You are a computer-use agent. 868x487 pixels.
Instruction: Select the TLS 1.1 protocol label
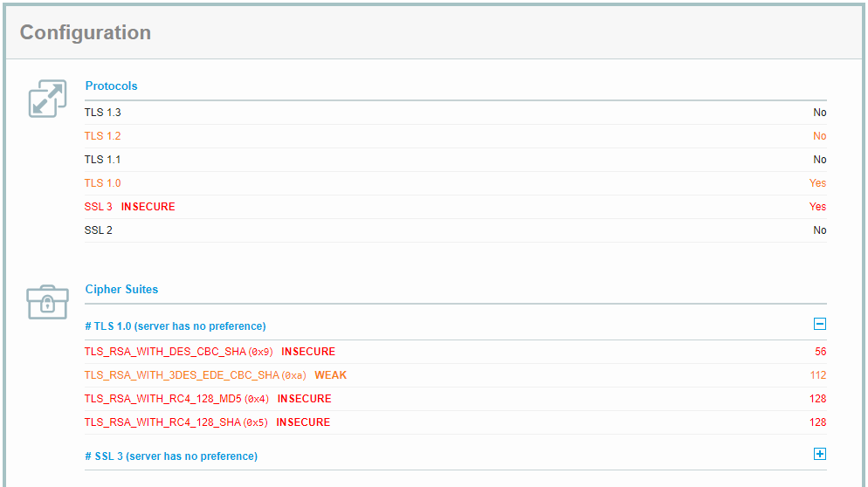[x=102, y=160]
